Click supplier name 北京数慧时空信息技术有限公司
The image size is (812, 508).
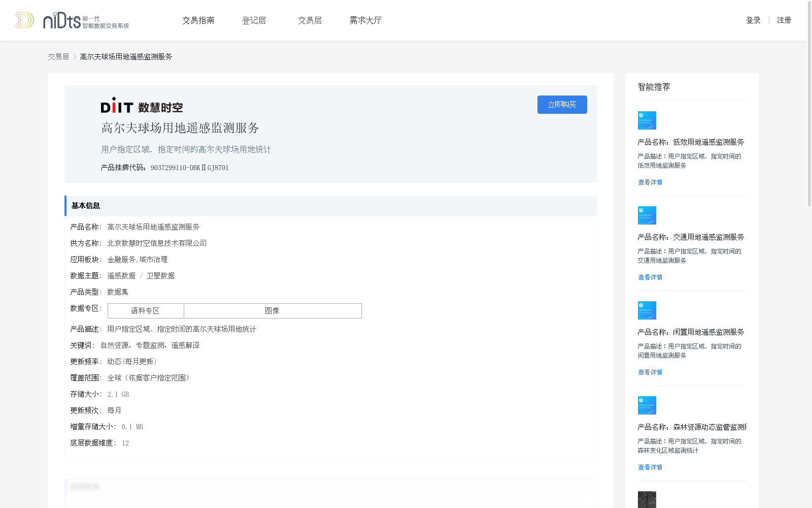157,243
